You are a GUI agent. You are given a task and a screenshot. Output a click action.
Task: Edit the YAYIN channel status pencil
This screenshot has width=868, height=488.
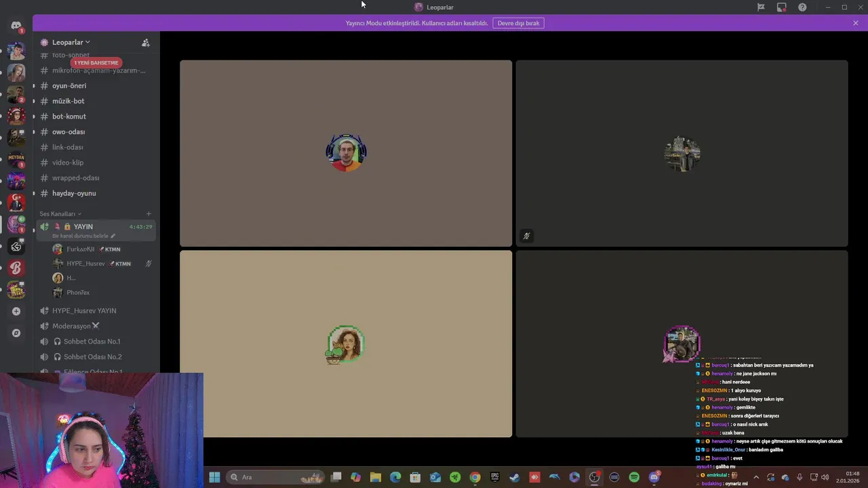click(113, 236)
